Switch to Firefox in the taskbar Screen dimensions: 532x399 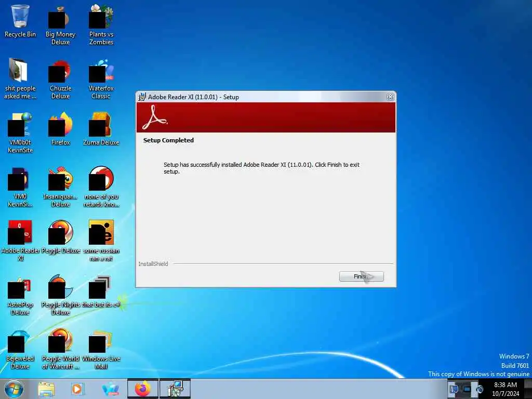coord(143,389)
